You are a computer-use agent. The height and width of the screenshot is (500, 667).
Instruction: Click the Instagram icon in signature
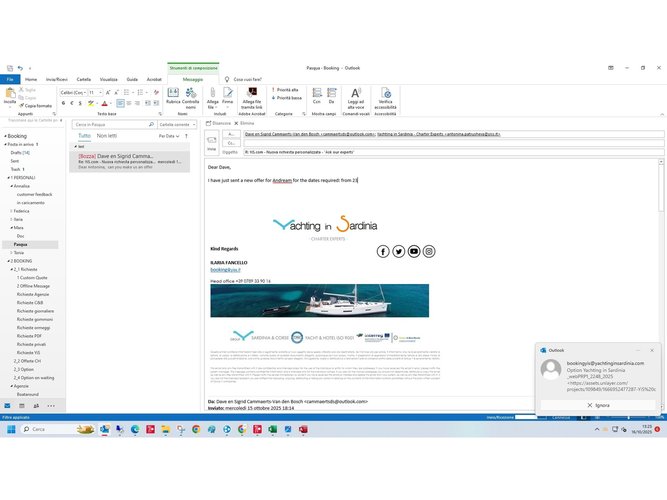pos(429,251)
